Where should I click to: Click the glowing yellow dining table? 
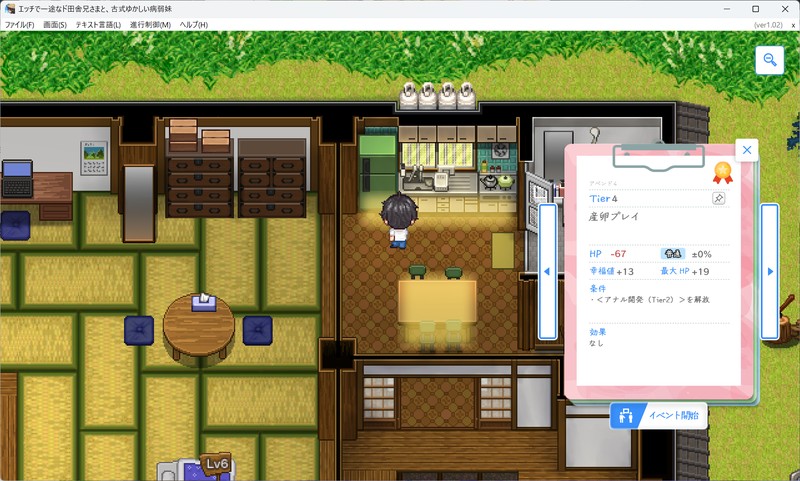[437, 301]
